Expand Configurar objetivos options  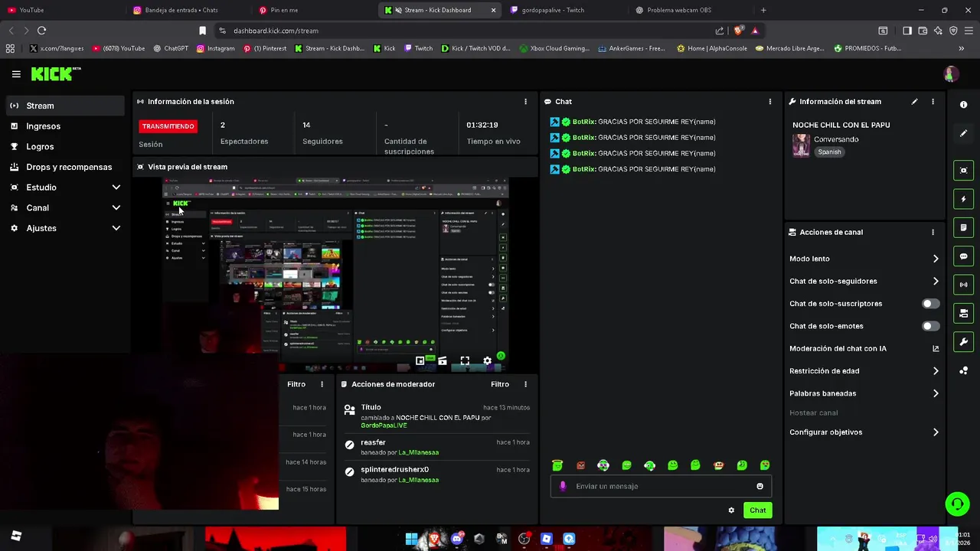point(935,432)
